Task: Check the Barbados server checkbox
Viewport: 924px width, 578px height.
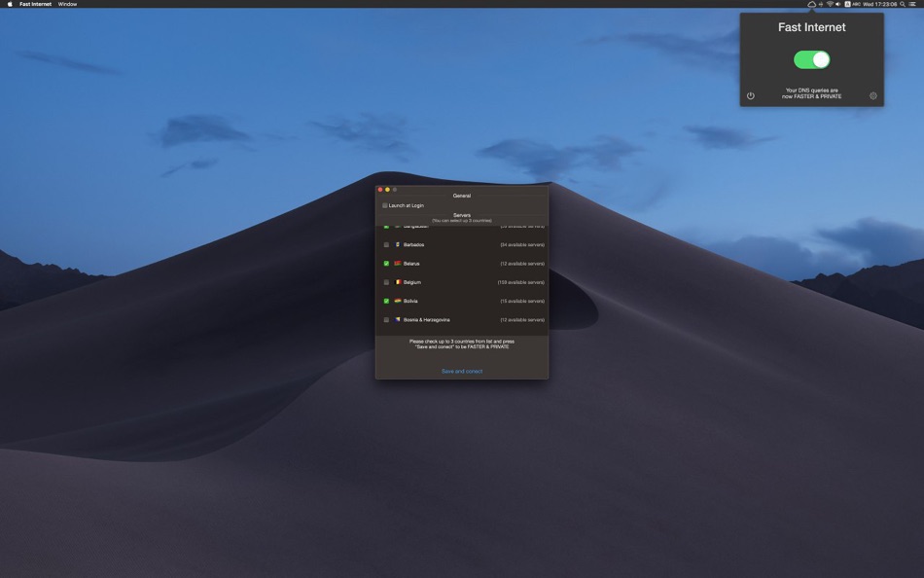Action: [386, 245]
